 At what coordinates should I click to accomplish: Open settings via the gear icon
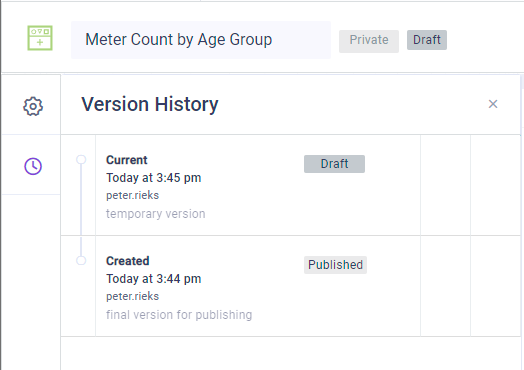pos(33,107)
